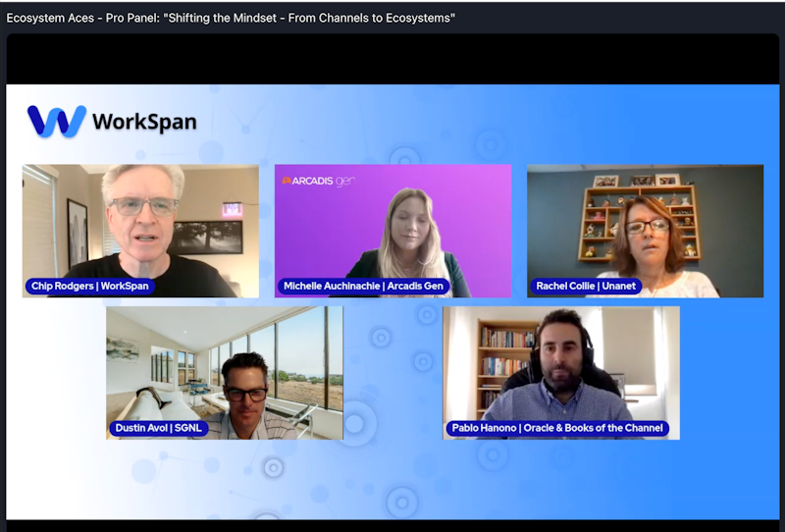Screen dimensions: 785x532
Task: Click the 'Chip Rodgers | WorkSpan' name label
Action: tap(90, 286)
